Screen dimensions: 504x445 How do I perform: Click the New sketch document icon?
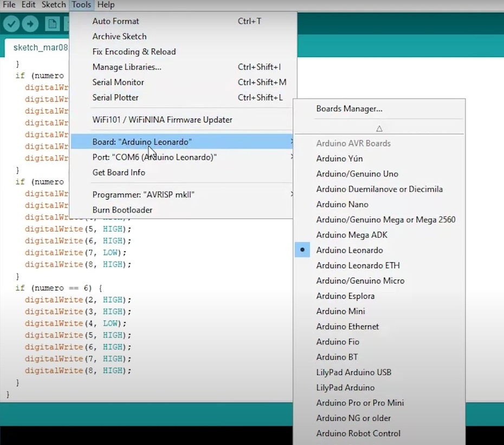point(53,24)
